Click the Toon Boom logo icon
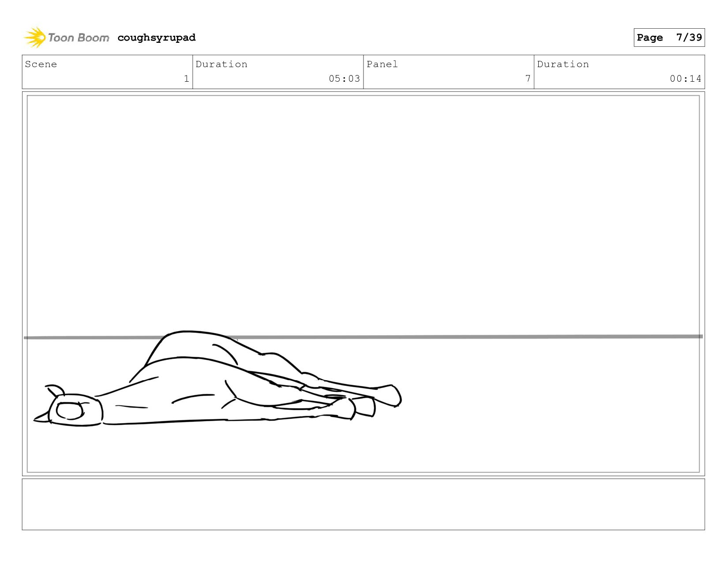Screen dimensions: 728x563 [x=34, y=38]
